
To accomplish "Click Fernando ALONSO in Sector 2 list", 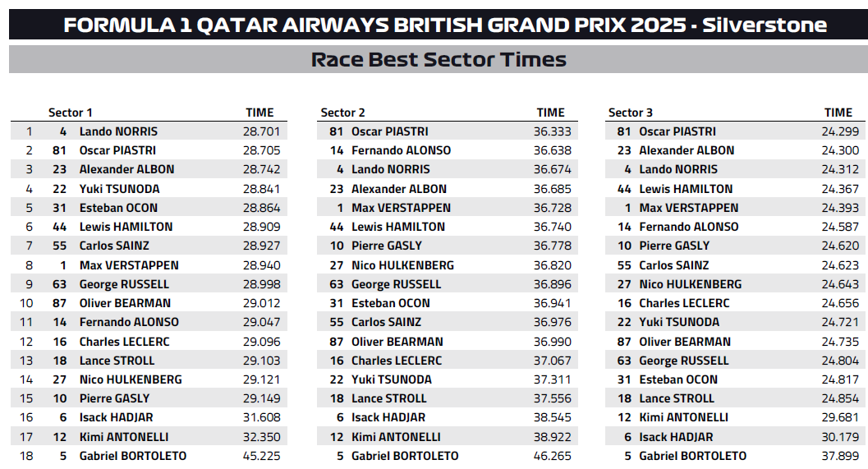I will pyautogui.click(x=402, y=150).
